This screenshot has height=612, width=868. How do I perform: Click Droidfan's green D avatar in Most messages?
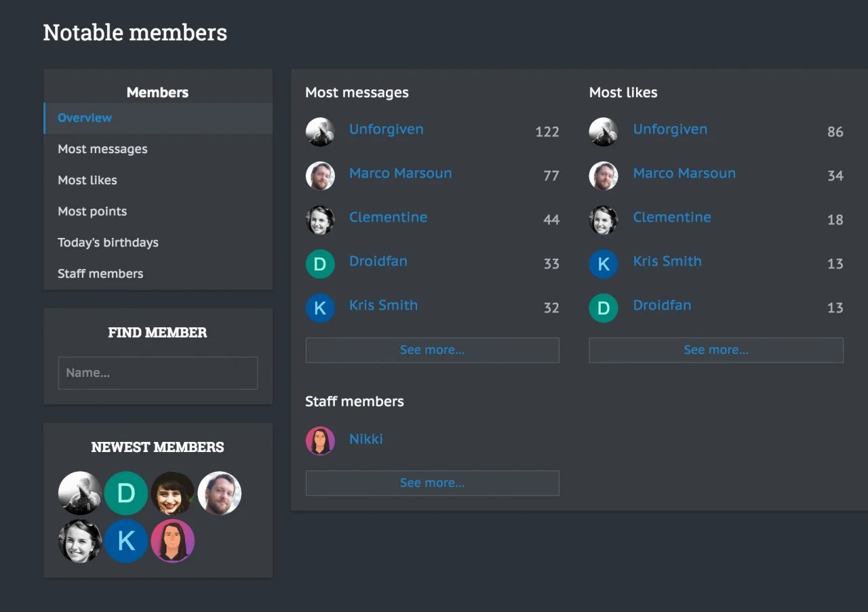pyautogui.click(x=320, y=264)
